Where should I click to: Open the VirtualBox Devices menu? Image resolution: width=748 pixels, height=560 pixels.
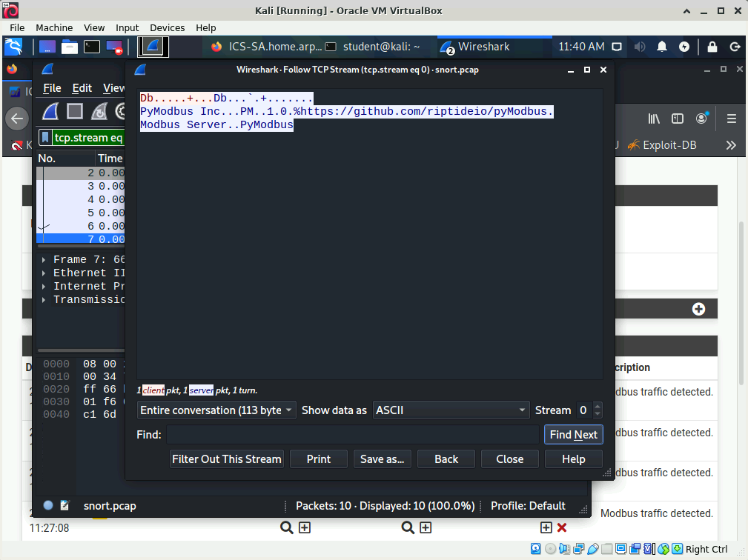click(167, 27)
